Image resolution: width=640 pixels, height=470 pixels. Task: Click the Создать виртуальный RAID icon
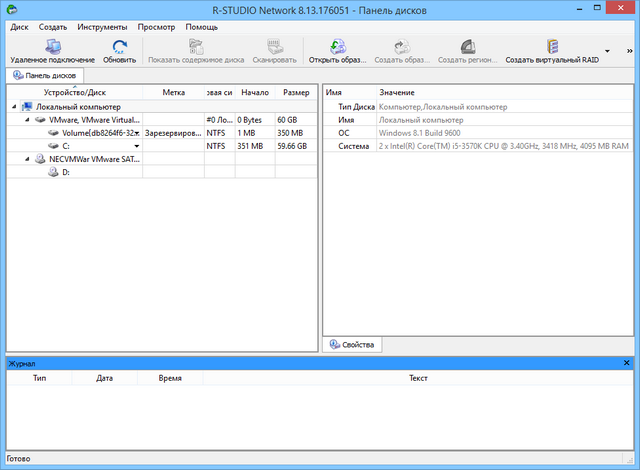click(x=552, y=46)
